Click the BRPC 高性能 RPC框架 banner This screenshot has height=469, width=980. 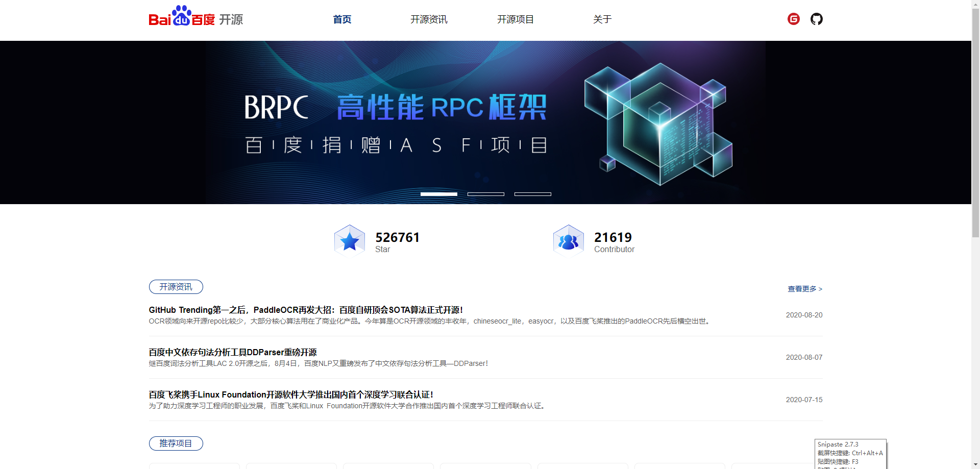click(485, 122)
